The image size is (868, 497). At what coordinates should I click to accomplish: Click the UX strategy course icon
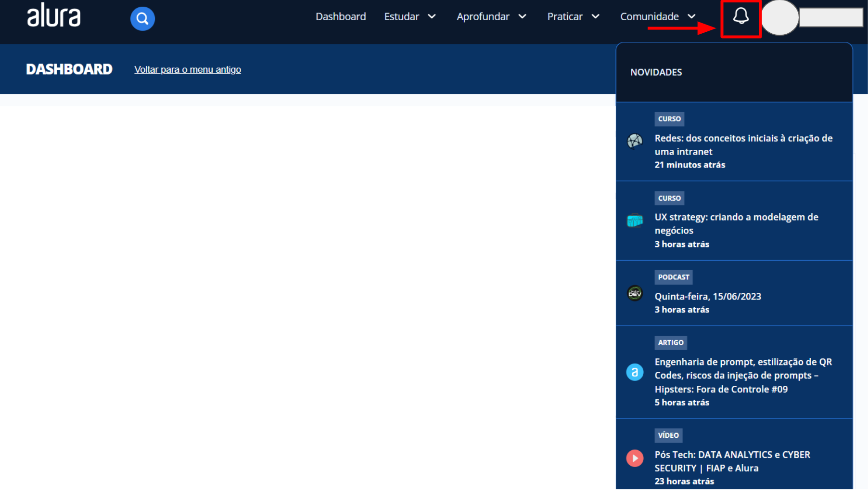click(635, 221)
